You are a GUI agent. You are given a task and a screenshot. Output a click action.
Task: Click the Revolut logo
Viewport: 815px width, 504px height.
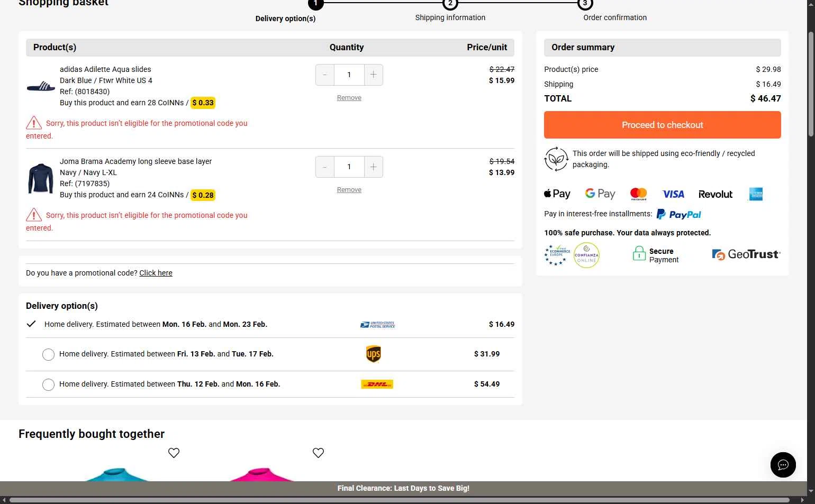coord(716,194)
